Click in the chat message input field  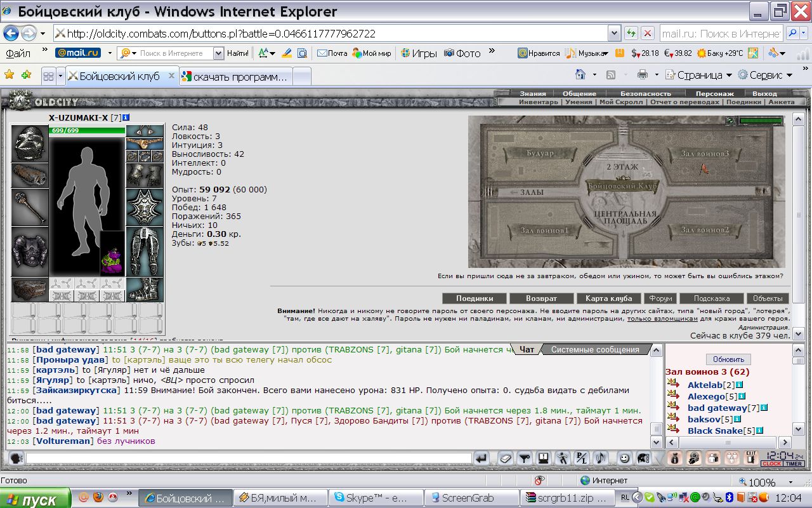click(x=249, y=458)
